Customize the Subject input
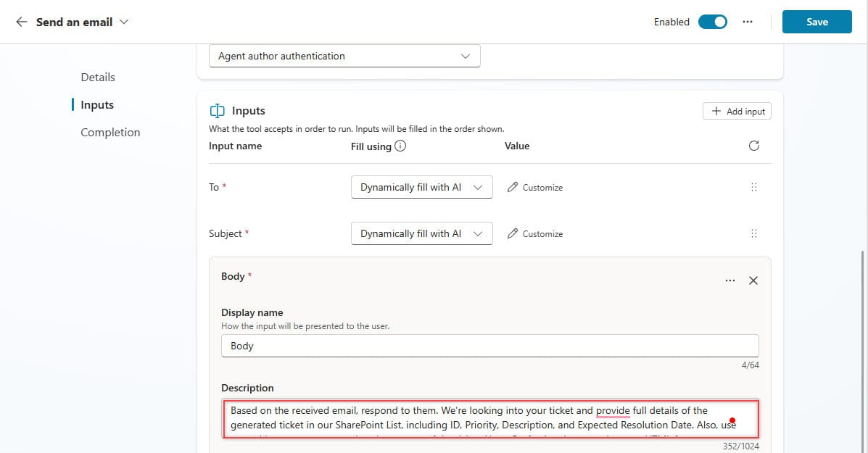Image resolution: width=868 pixels, height=453 pixels. [x=534, y=234]
